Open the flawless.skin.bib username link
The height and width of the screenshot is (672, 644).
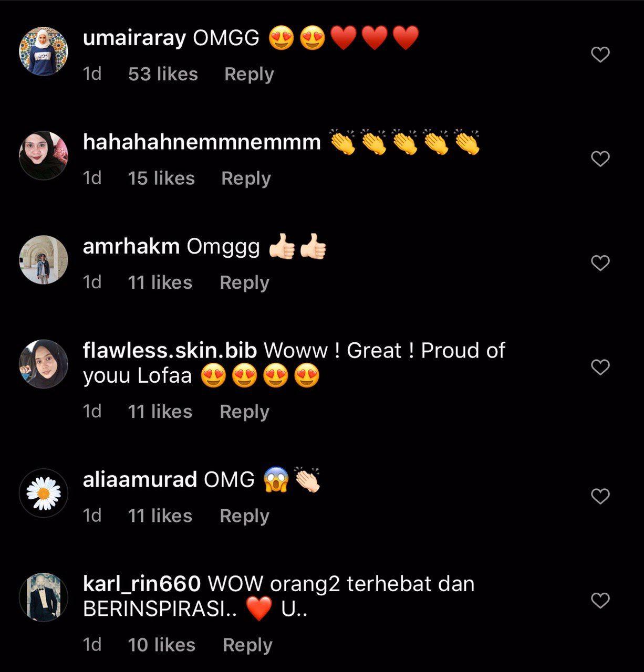(170, 350)
